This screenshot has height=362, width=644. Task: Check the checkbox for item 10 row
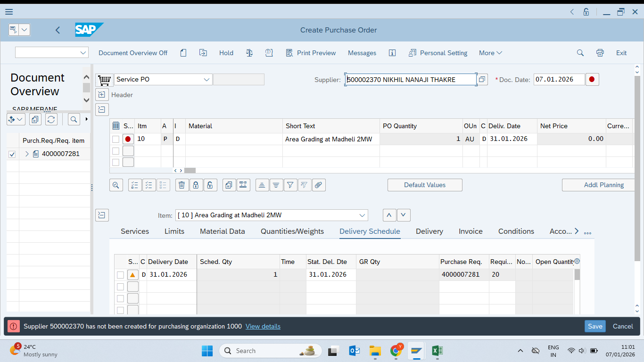(x=116, y=139)
